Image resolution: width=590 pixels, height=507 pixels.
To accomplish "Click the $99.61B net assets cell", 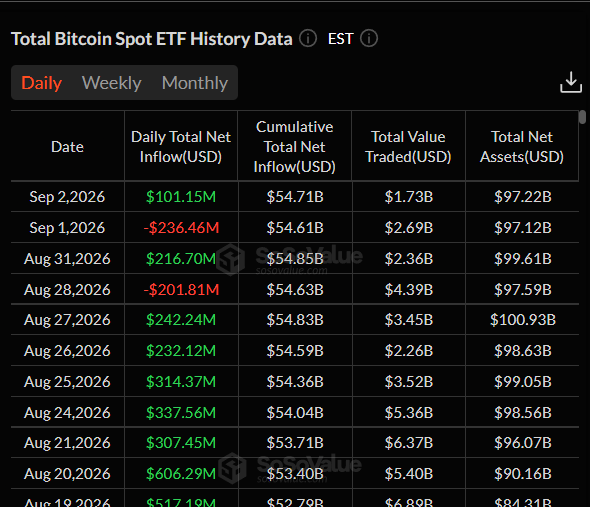I will [x=523, y=259].
